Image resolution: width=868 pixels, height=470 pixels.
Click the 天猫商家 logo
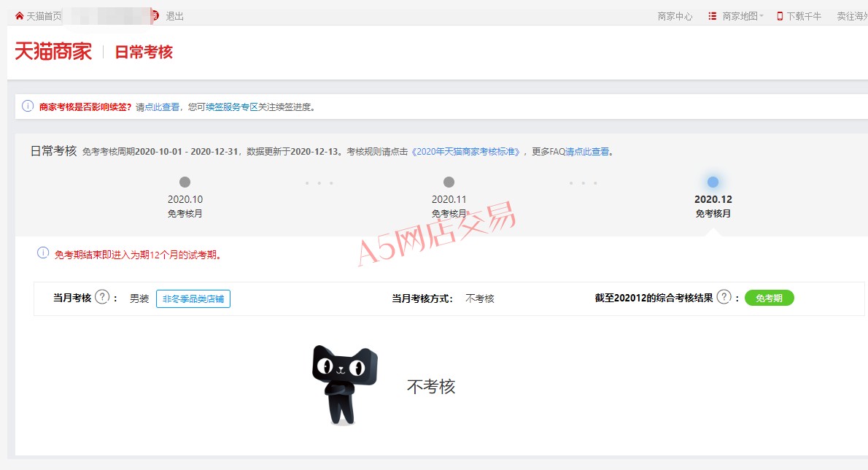coord(53,52)
